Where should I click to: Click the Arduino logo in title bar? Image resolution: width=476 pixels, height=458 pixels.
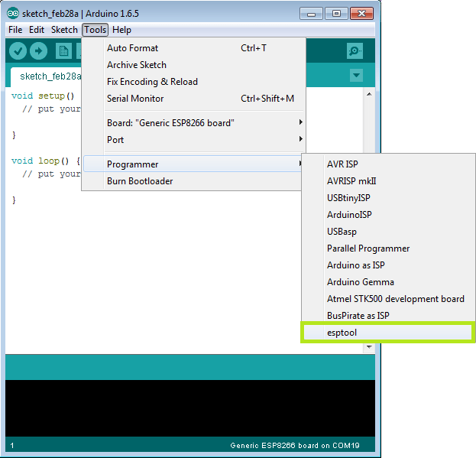[13, 14]
